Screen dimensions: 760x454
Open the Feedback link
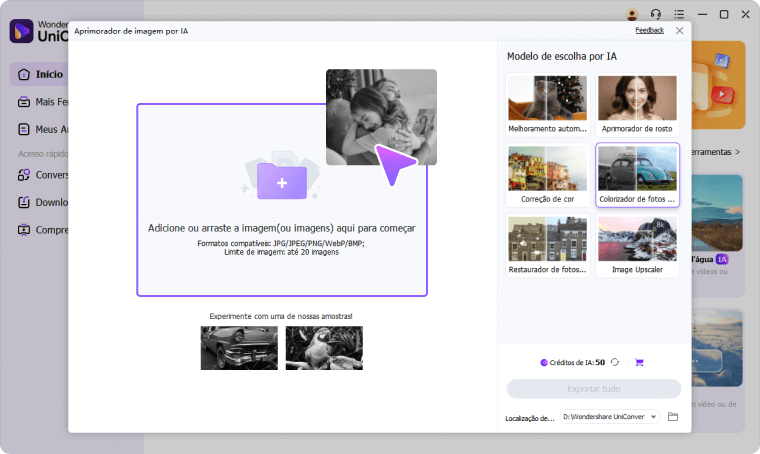(x=649, y=30)
